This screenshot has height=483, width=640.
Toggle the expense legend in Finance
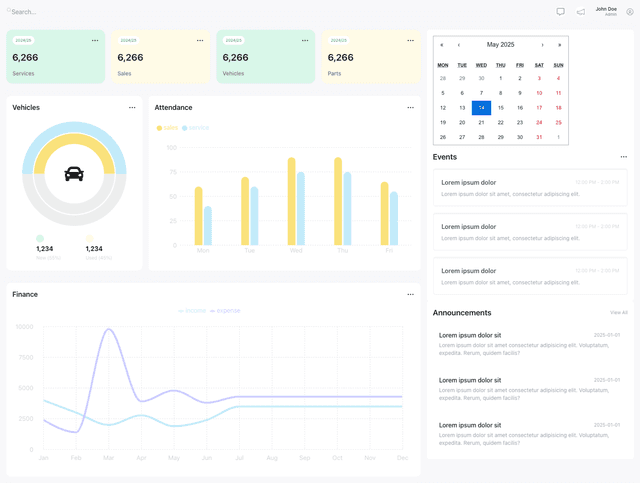coord(225,311)
